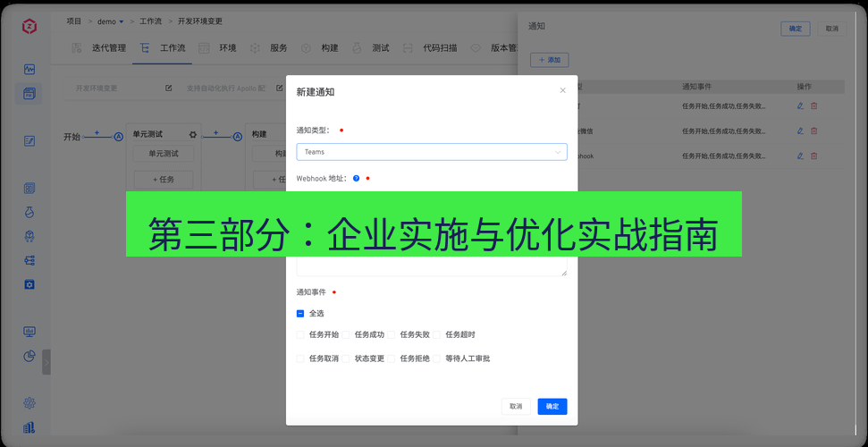Image resolution: width=868 pixels, height=447 pixels.
Task: Check the 任务取消 event
Action: [x=300, y=358]
